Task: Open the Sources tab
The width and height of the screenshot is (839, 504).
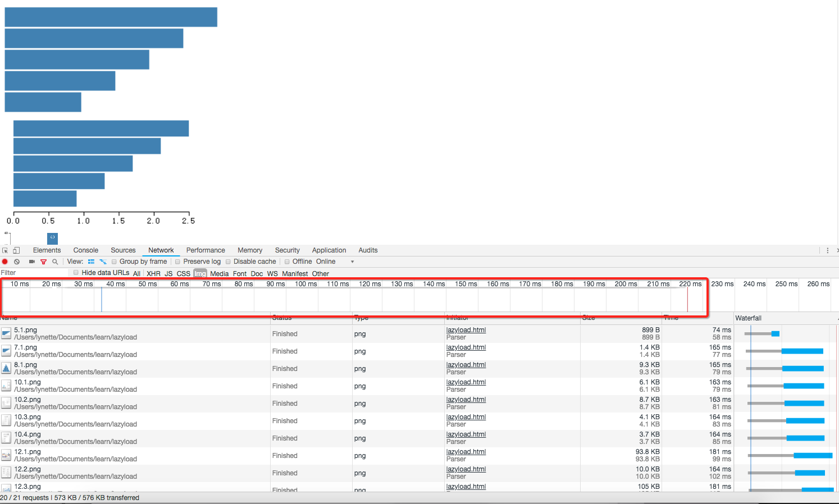Action: (123, 250)
